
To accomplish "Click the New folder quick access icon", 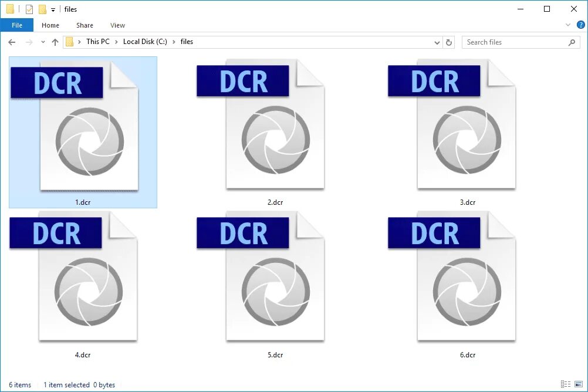I will coord(42,9).
